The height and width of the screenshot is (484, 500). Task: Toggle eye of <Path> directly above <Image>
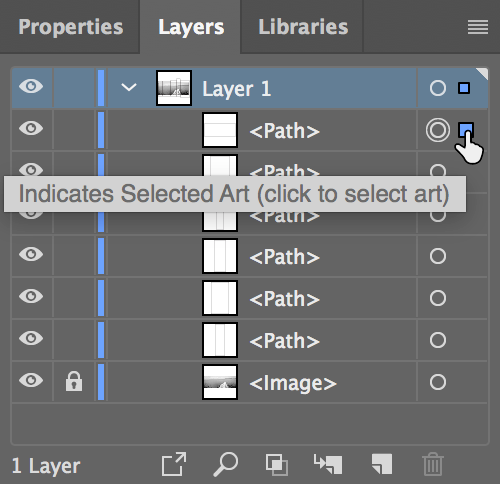point(31,338)
